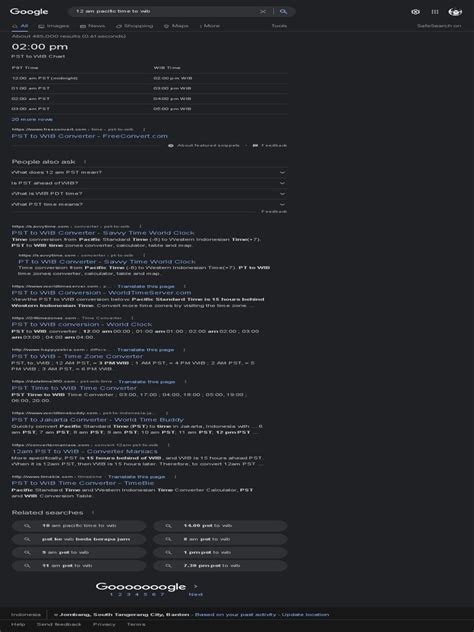The width and height of the screenshot is (474, 632).
Task: Show '20 more rows' of the table
Action: point(32,119)
